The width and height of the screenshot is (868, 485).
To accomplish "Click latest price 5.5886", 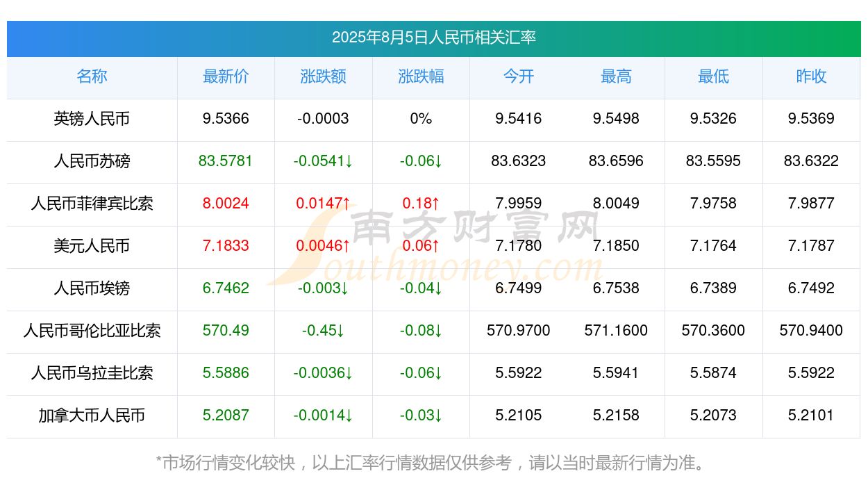I will pyautogui.click(x=226, y=373).
